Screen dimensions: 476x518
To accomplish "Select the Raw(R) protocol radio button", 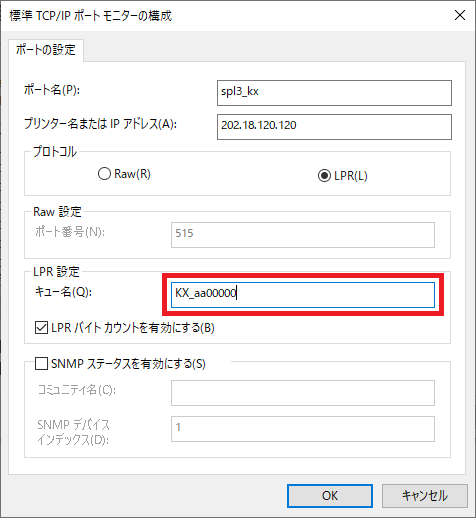I will pyautogui.click(x=104, y=174).
